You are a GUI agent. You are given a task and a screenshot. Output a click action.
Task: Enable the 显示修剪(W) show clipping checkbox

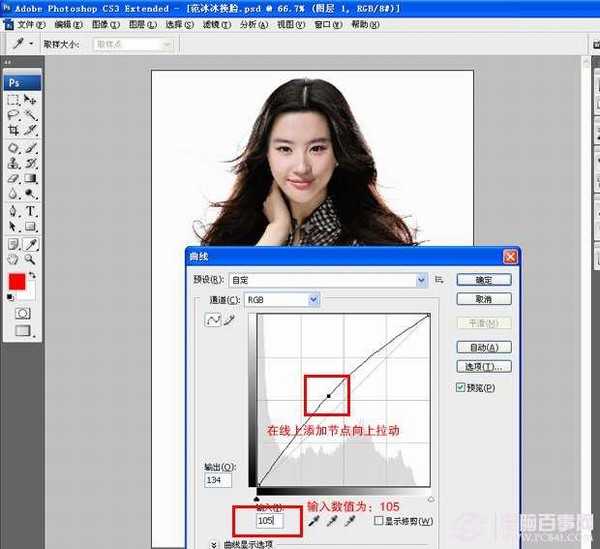point(377,521)
